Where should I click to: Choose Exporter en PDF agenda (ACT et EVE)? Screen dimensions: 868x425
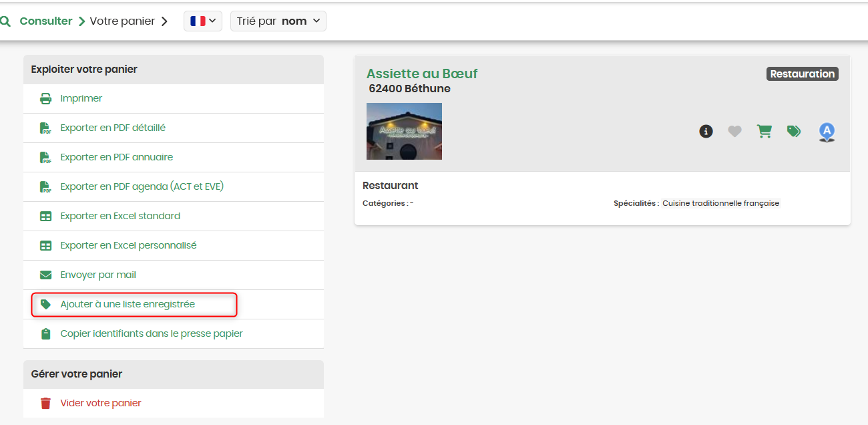pyautogui.click(x=142, y=186)
